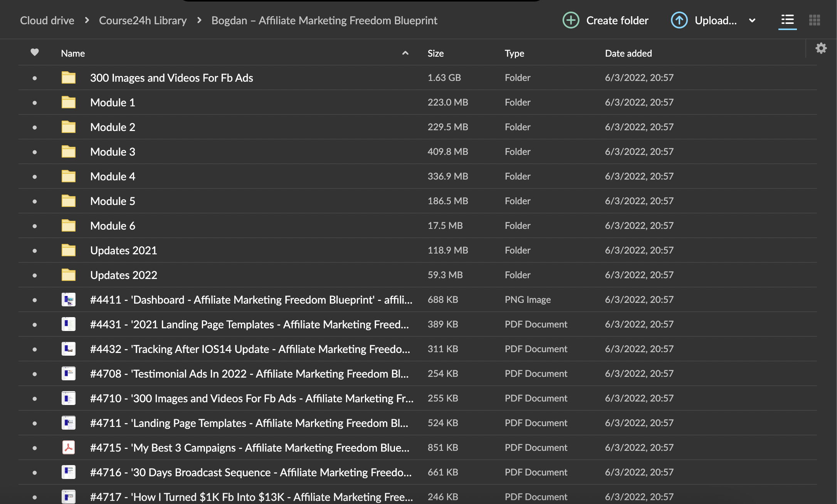Image resolution: width=837 pixels, height=504 pixels.
Task: Click the #4710 PDF file icon
Action: click(x=69, y=398)
